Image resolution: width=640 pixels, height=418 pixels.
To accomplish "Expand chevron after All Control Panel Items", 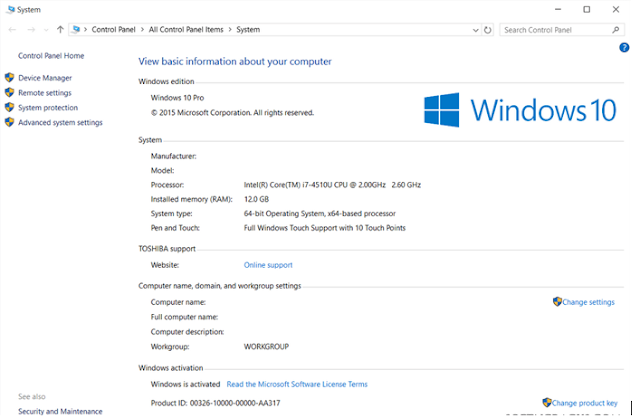I will point(230,29).
